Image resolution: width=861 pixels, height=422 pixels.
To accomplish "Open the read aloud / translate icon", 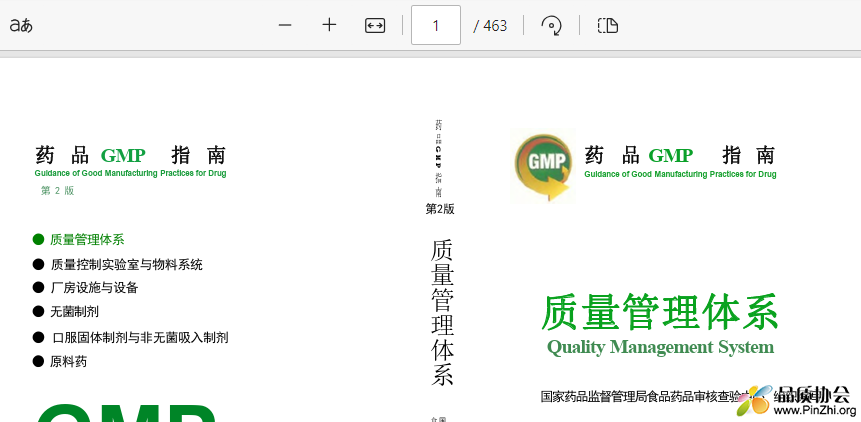I will click(21, 25).
